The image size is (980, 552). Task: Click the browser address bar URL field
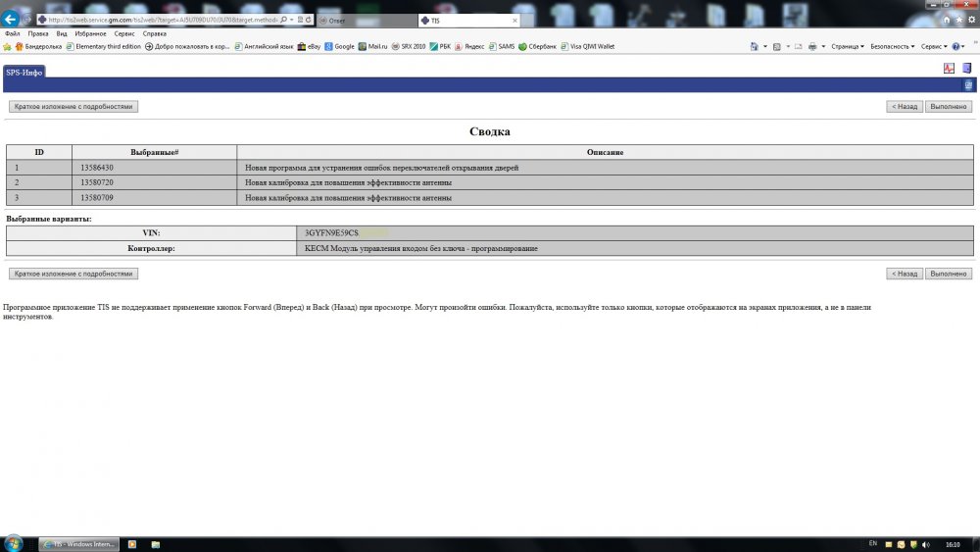157,20
